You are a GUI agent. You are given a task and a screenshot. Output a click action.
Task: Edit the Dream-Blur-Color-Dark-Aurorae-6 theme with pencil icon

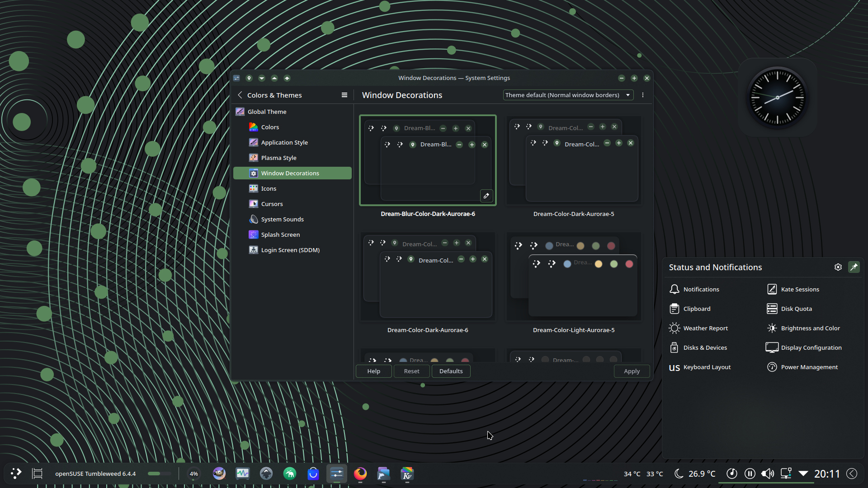(x=486, y=196)
